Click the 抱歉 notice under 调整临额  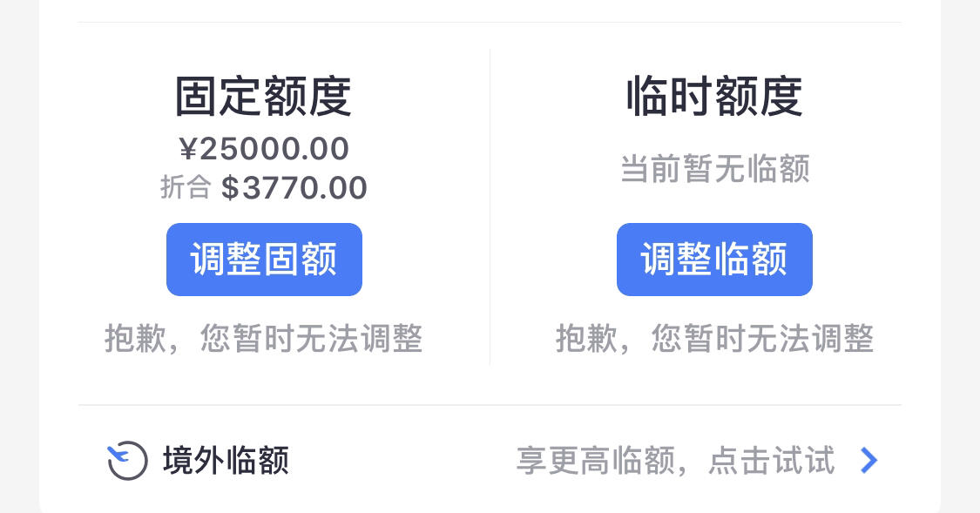[x=714, y=339]
